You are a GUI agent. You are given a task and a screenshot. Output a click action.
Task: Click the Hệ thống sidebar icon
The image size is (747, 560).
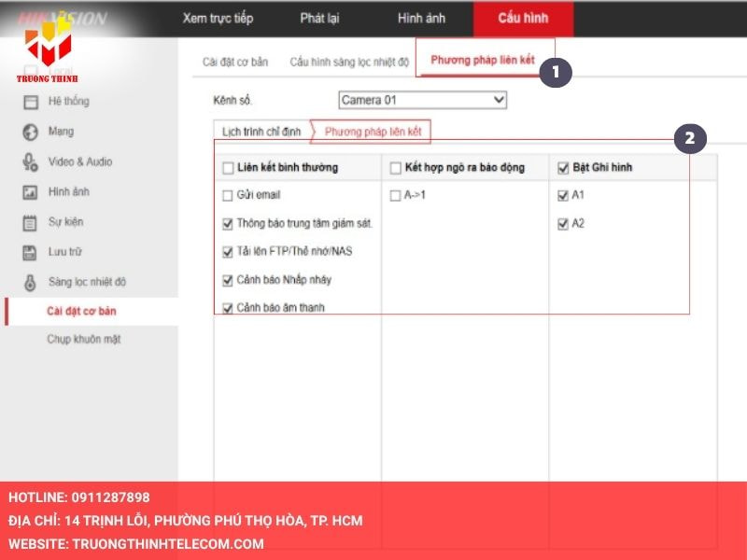click(x=30, y=102)
